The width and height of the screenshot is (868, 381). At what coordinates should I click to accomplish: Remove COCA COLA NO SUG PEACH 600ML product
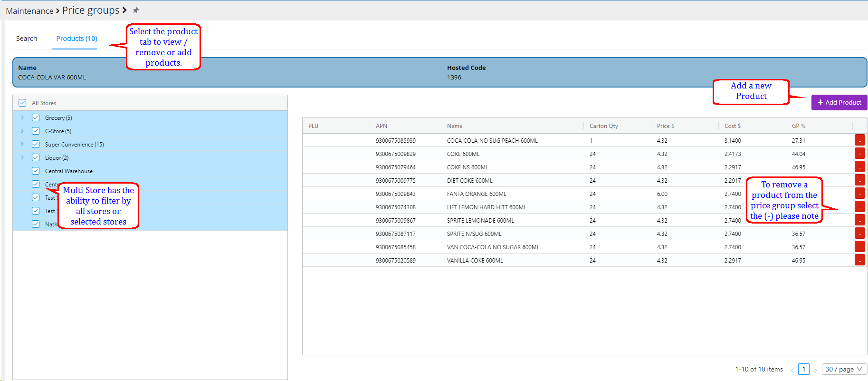click(859, 140)
